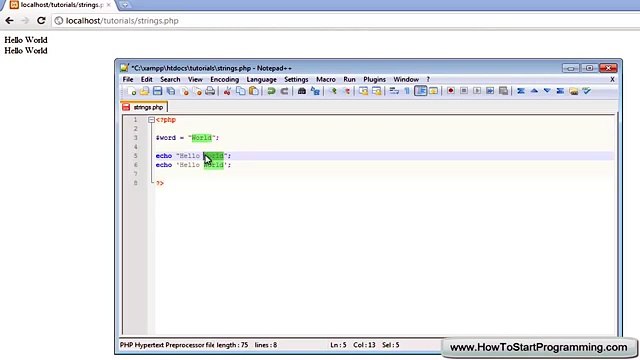This screenshot has height=360, width=640.
Task: Toggle synchronized vertical scrolling icon
Action: [363, 91]
